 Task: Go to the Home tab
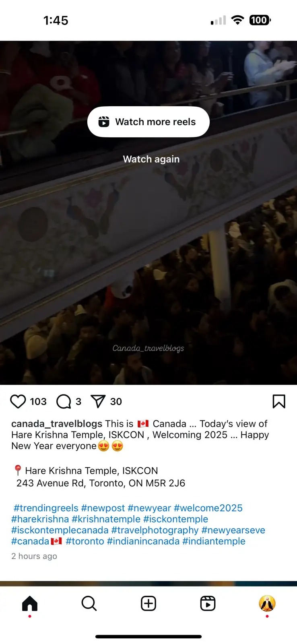30,603
